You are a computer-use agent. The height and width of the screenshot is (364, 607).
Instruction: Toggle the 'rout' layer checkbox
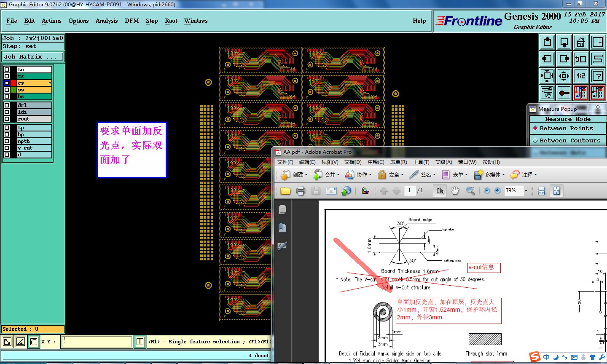coord(7,119)
